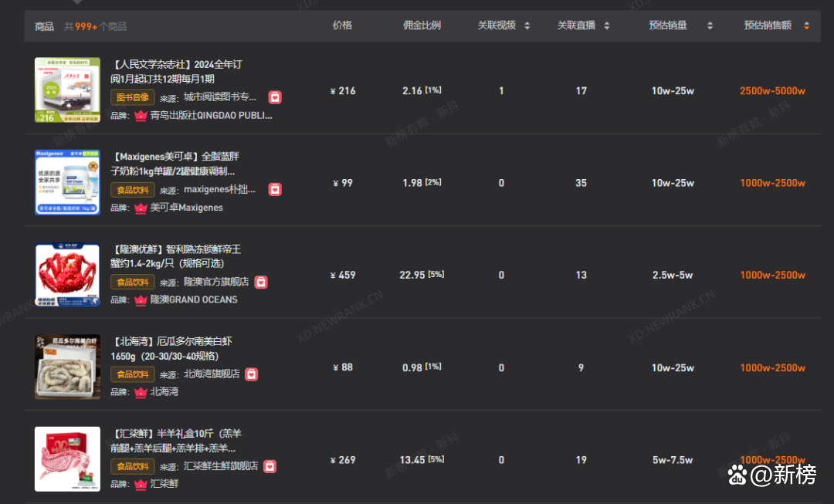
Task: Click 食品饮料 tag on Maxigenes row
Action: click(x=133, y=190)
